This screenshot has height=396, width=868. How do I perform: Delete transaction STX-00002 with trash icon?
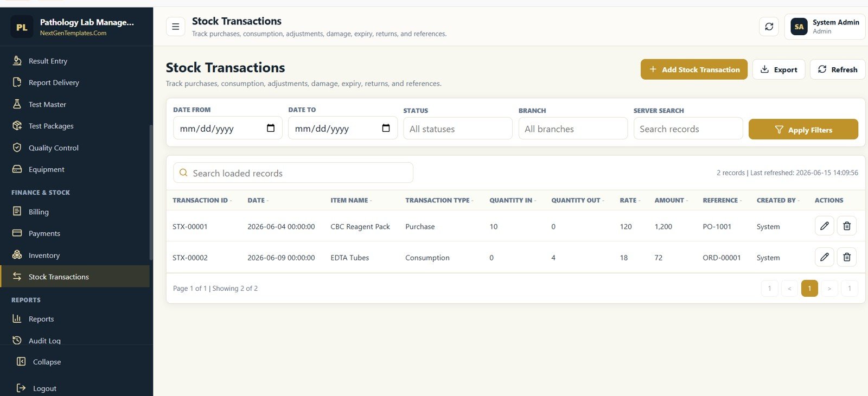tap(846, 257)
